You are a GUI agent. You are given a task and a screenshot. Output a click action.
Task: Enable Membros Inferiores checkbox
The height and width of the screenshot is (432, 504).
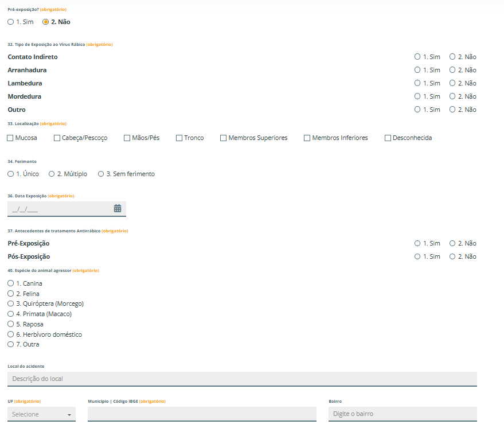307,138
